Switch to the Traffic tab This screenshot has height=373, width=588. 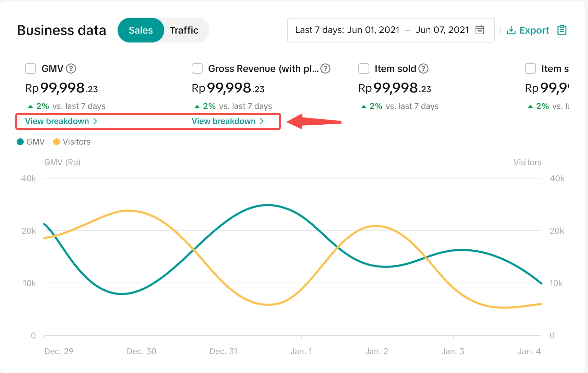[184, 30]
